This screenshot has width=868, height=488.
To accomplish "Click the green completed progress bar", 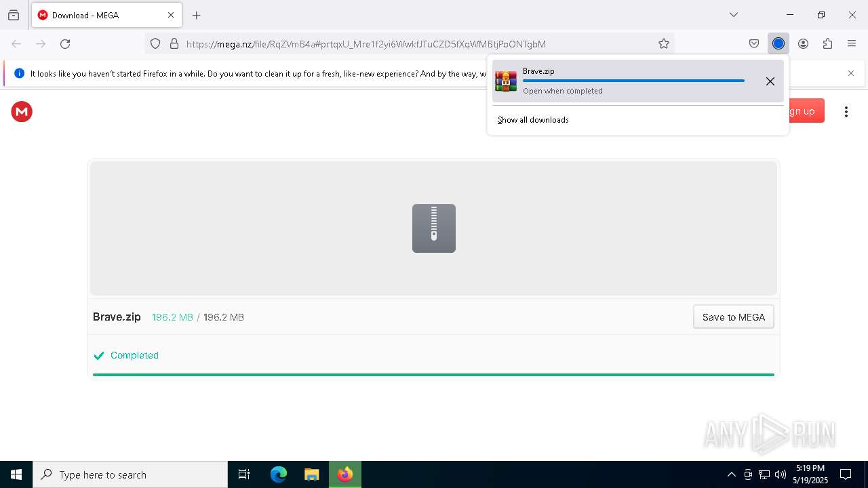I will 433,374.
